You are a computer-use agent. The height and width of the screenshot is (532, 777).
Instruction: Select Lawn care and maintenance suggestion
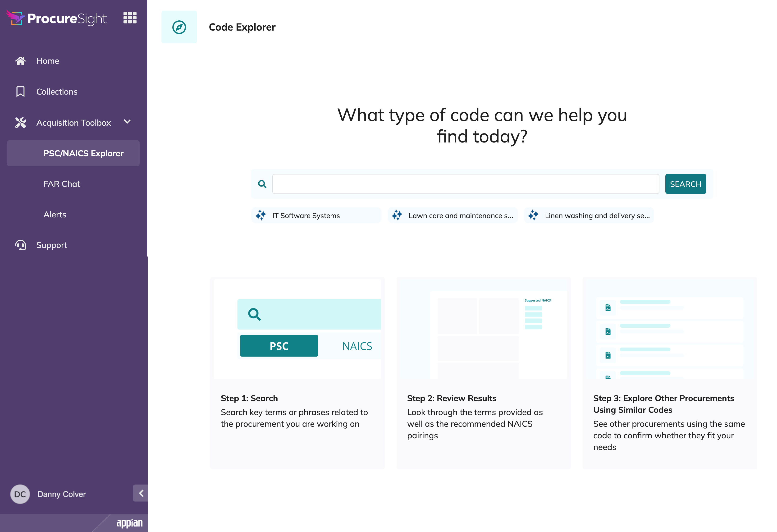[453, 215]
